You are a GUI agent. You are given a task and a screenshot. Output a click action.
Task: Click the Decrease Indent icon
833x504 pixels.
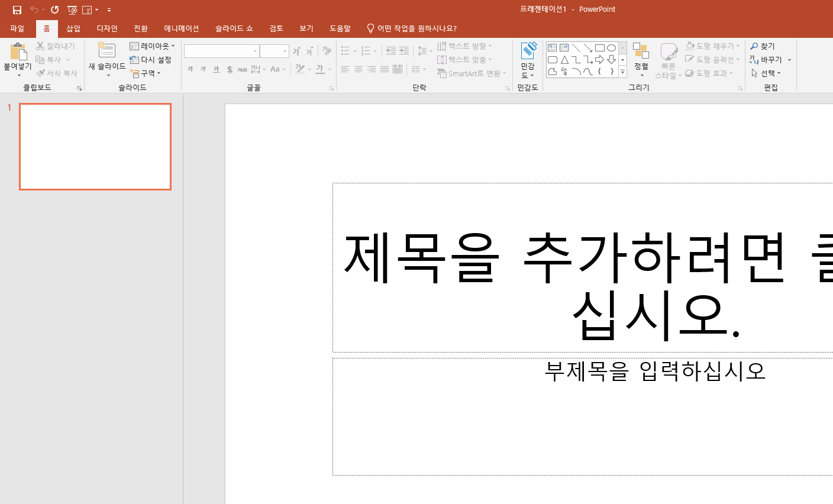point(390,51)
